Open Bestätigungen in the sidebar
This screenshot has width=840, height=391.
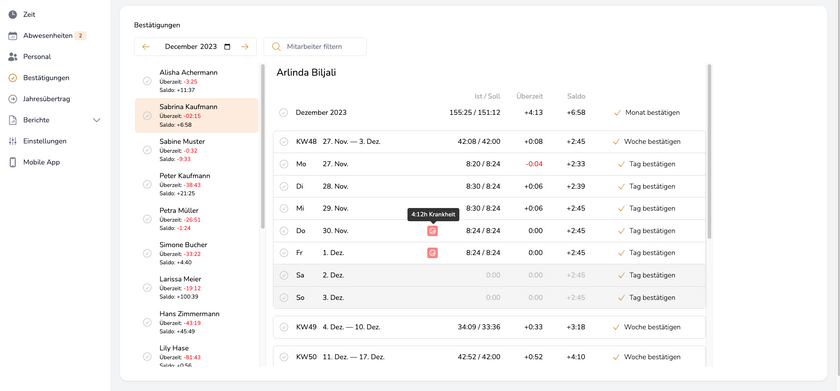coord(46,78)
